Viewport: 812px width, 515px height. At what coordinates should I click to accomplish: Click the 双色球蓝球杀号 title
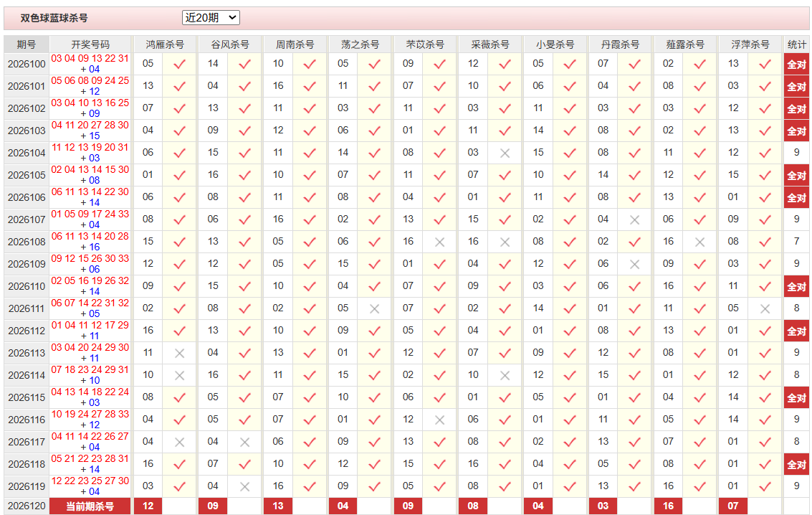[x=54, y=18]
